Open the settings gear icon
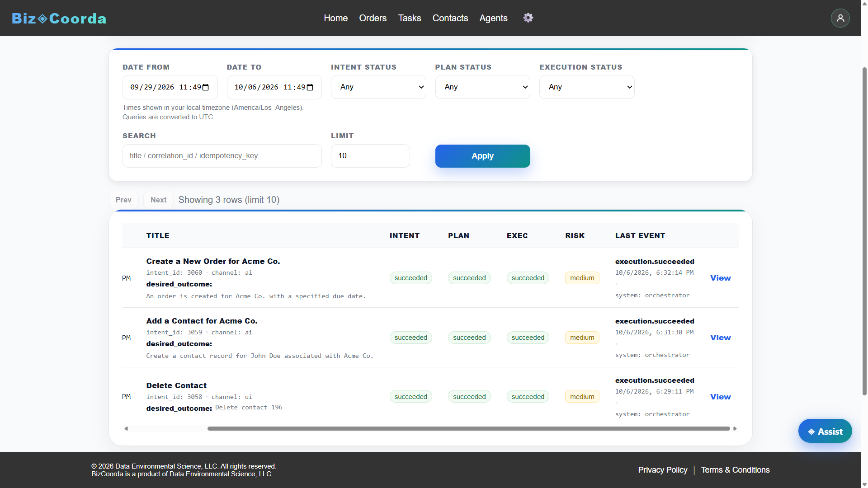Screen dimensions: 868x488 click(x=528, y=18)
